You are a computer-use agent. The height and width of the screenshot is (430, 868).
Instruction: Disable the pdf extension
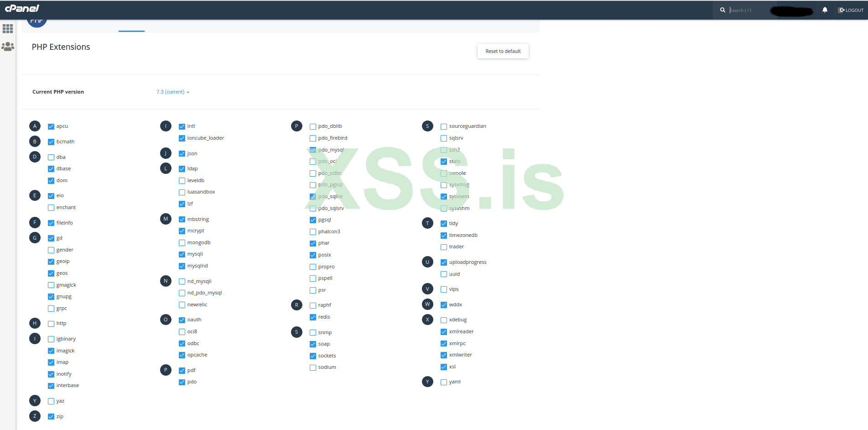point(182,371)
